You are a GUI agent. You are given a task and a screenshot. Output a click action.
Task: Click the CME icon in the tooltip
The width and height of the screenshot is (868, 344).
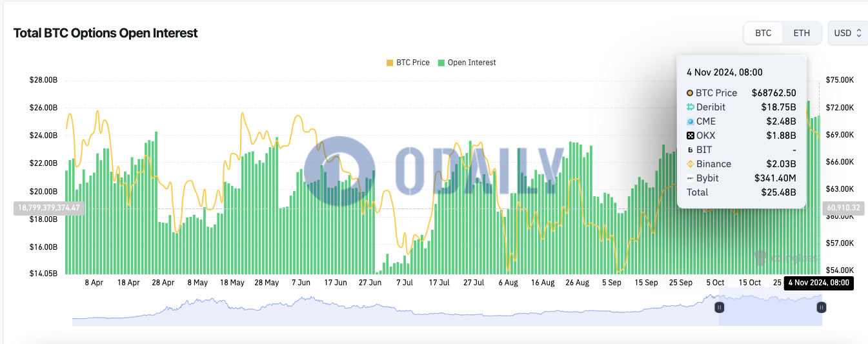(x=690, y=121)
